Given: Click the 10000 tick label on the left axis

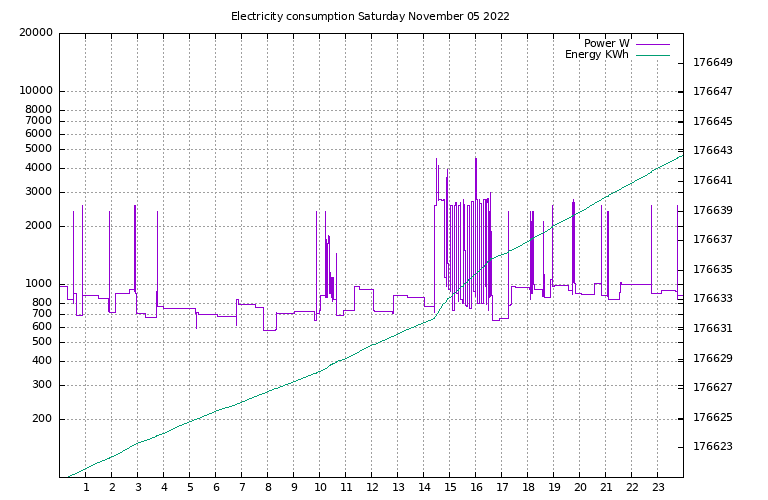Looking at the screenshot, I should point(35,91).
